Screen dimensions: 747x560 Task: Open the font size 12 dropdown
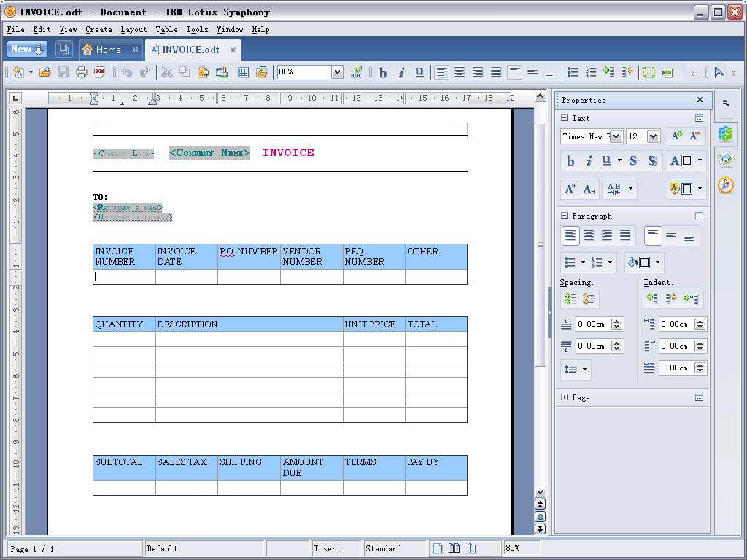[653, 136]
